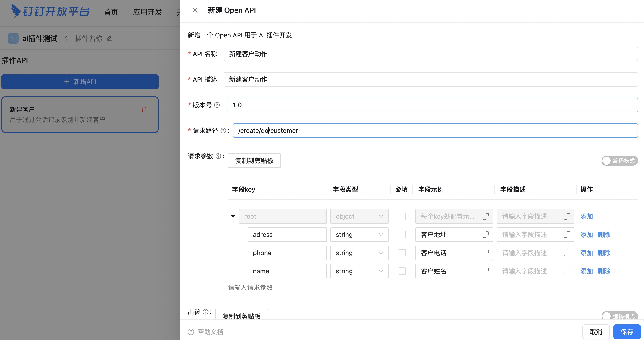Viewport: 644px width, 340px height.
Task: Click the 保存 button
Action: [x=627, y=332]
